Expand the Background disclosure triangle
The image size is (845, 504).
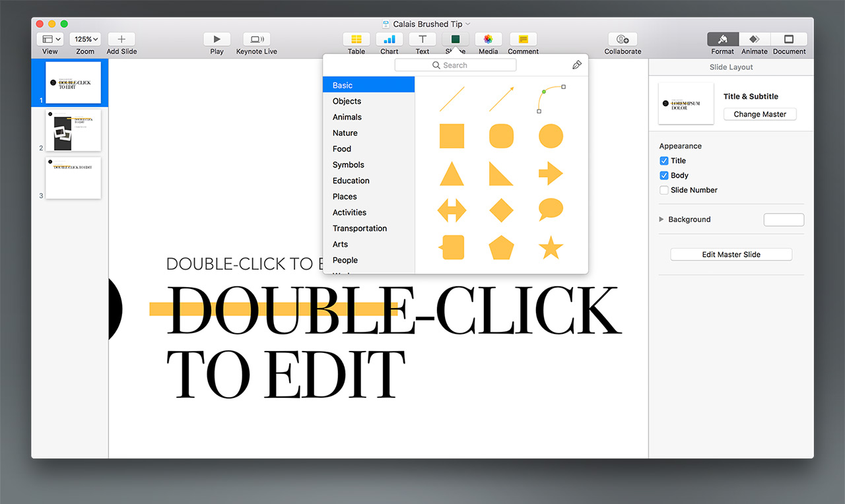click(x=661, y=220)
